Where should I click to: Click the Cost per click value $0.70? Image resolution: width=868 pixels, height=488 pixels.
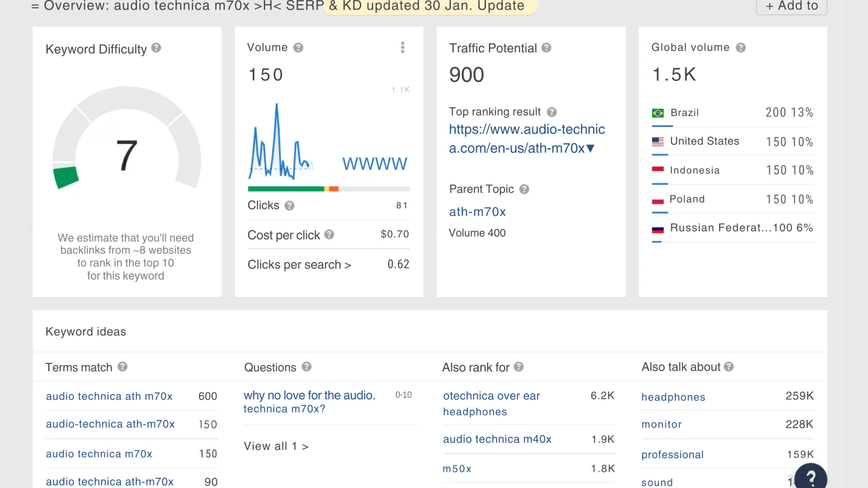click(x=395, y=234)
